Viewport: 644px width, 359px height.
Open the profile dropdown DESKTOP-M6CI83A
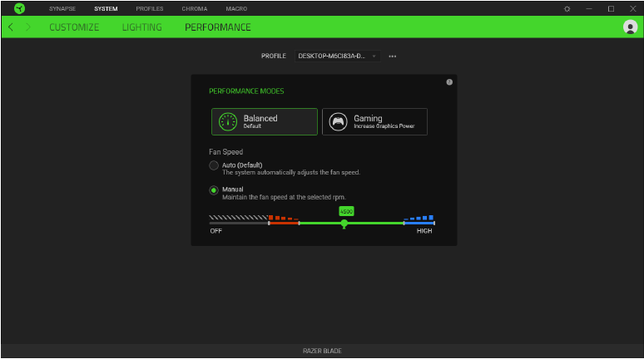(337, 56)
